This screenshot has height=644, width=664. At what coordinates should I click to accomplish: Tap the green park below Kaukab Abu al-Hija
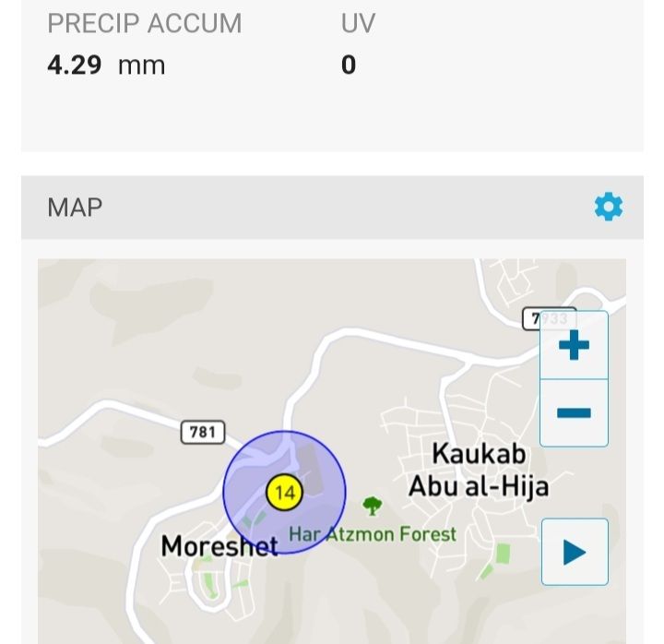[x=502, y=555]
